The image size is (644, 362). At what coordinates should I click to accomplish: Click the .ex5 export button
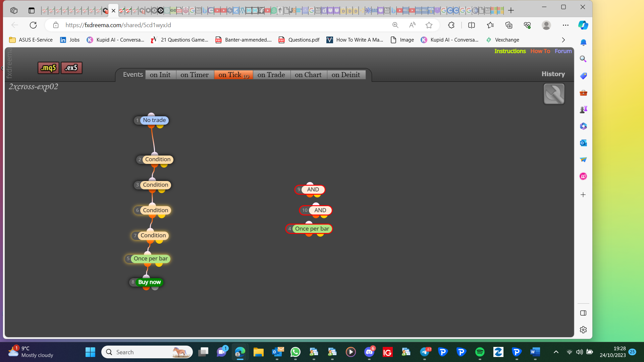tap(71, 68)
